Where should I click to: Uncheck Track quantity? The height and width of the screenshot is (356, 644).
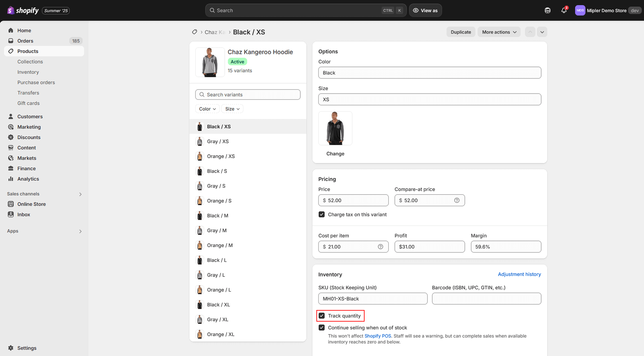pos(322,316)
